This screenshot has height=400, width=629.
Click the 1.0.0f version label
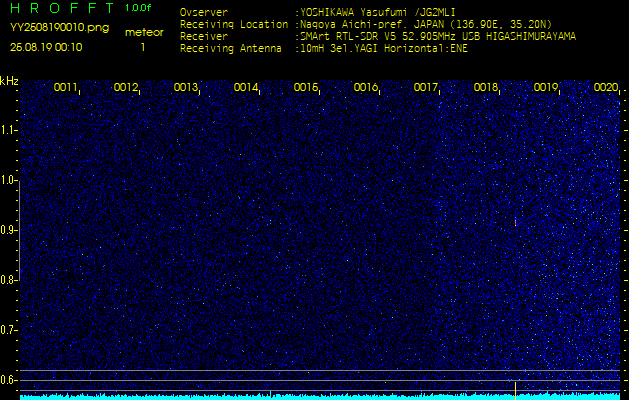tap(138, 8)
